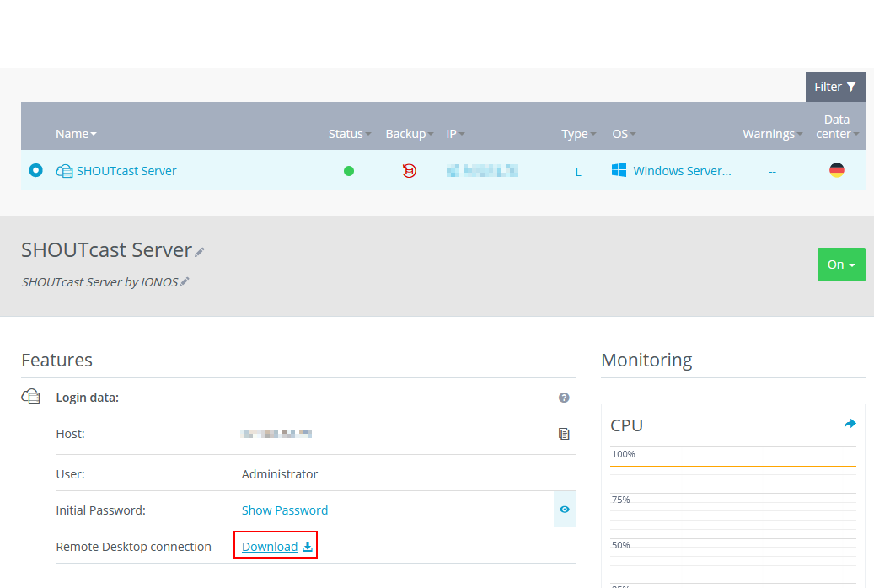This screenshot has width=874, height=588.
Task: Click the Filter button
Action: 835,87
